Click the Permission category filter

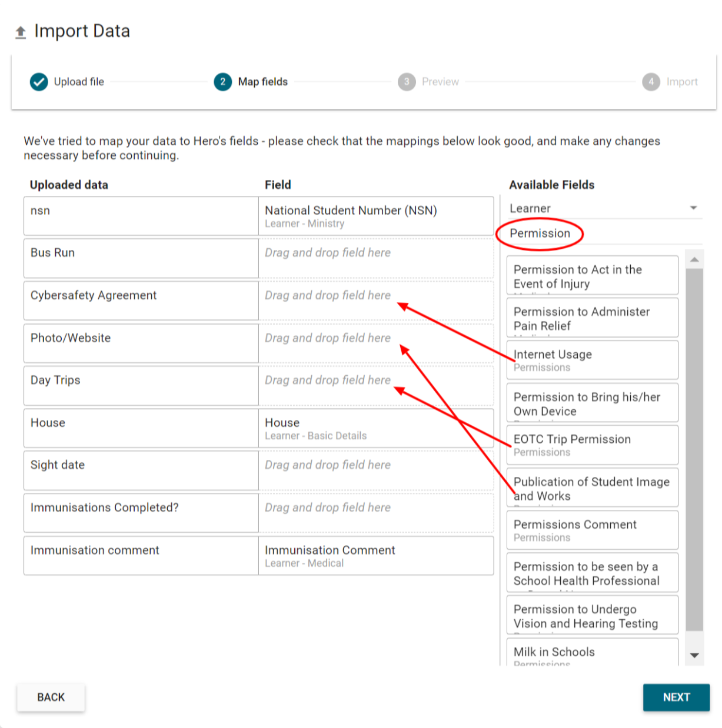pyautogui.click(x=540, y=233)
